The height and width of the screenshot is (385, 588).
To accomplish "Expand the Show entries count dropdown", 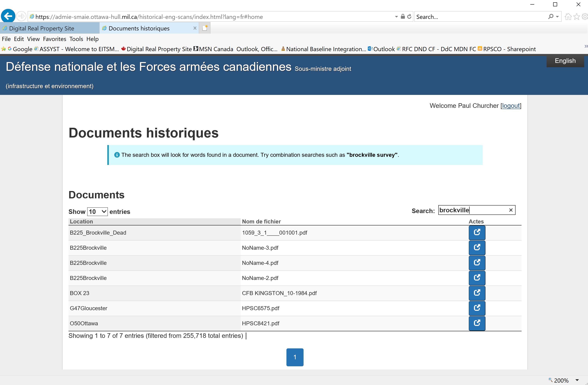I will pyautogui.click(x=97, y=212).
